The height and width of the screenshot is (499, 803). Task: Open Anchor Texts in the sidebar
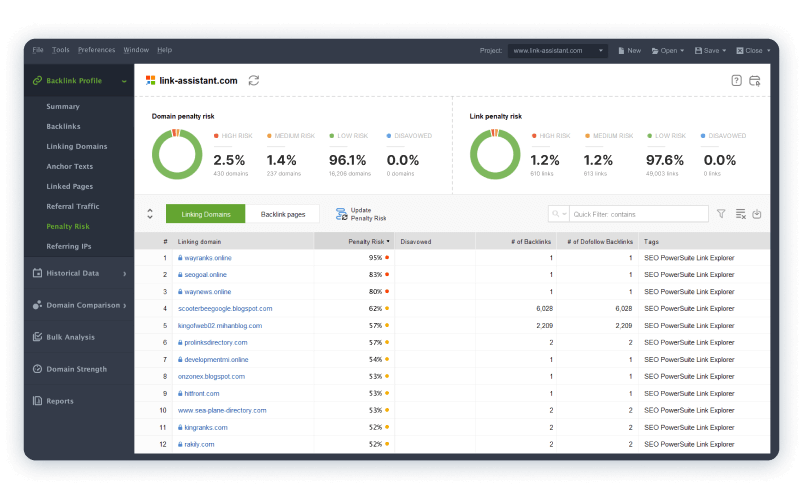point(70,167)
